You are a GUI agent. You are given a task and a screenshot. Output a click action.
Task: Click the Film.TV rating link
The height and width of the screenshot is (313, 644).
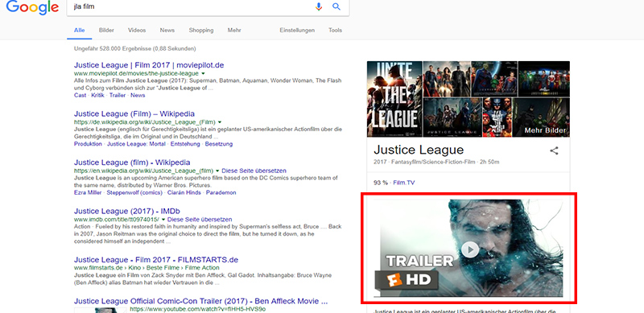[404, 183]
